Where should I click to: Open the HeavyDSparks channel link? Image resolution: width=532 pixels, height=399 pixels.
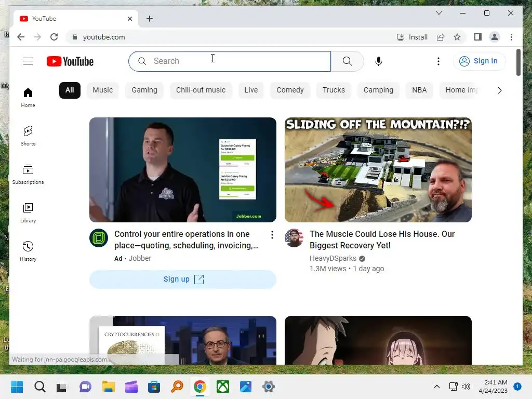333,259
